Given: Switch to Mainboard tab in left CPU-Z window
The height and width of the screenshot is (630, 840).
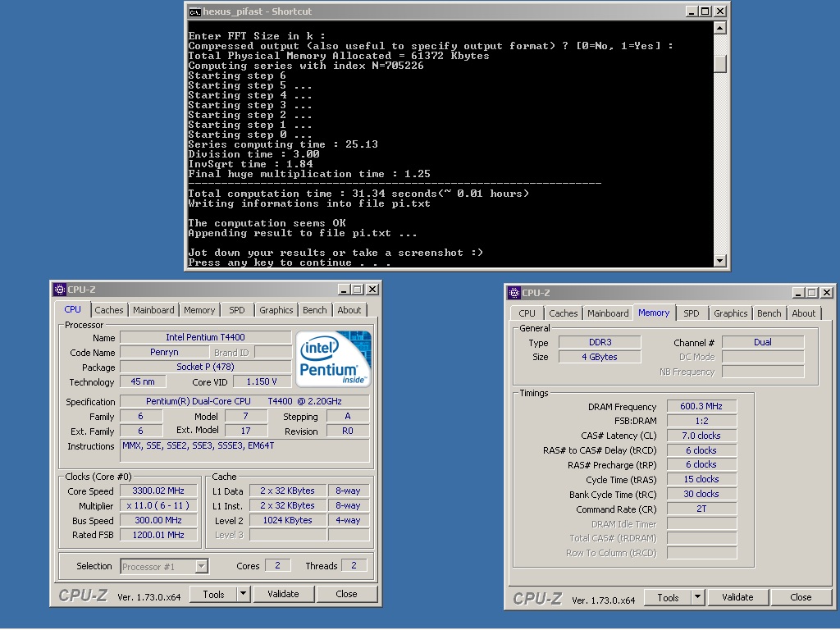Looking at the screenshot, I should (153, 309).
